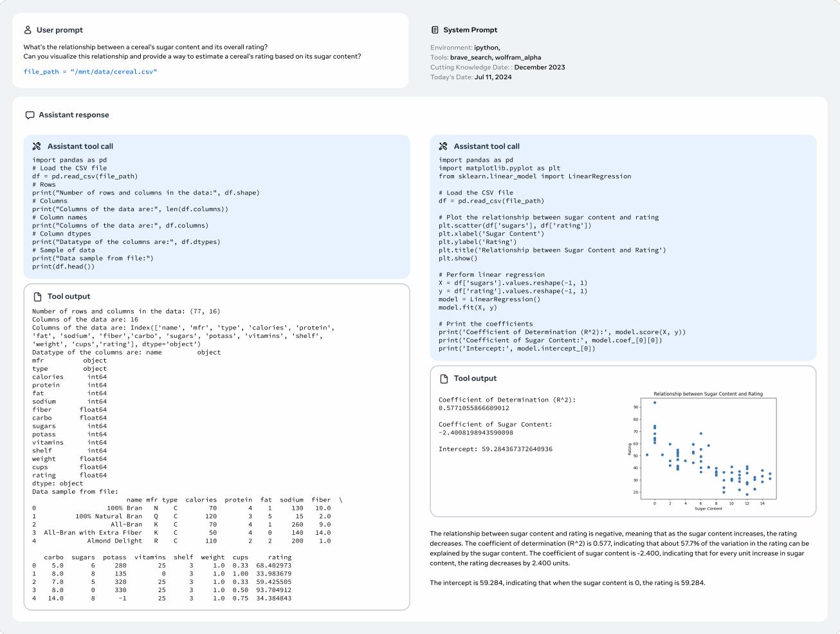Click the right Assistant tool call tools icon
Viewport: 840px width, 634px height.
click(443, 147)
